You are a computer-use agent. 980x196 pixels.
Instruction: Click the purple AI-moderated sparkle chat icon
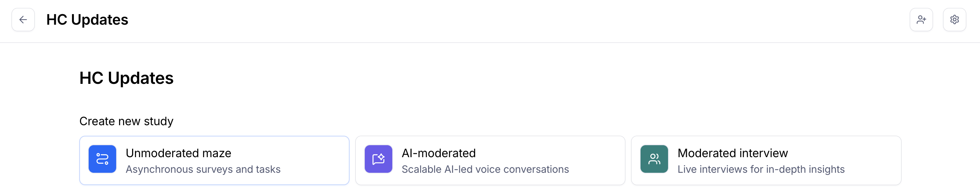378,159
